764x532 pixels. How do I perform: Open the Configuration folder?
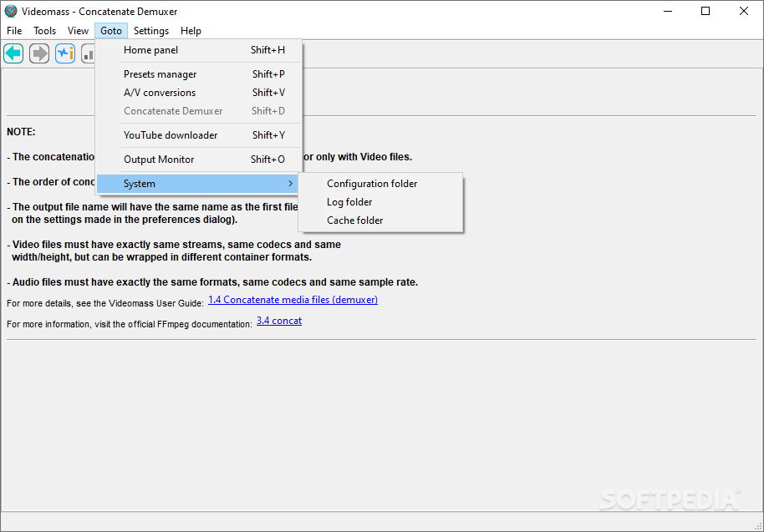tap(380, 184)
